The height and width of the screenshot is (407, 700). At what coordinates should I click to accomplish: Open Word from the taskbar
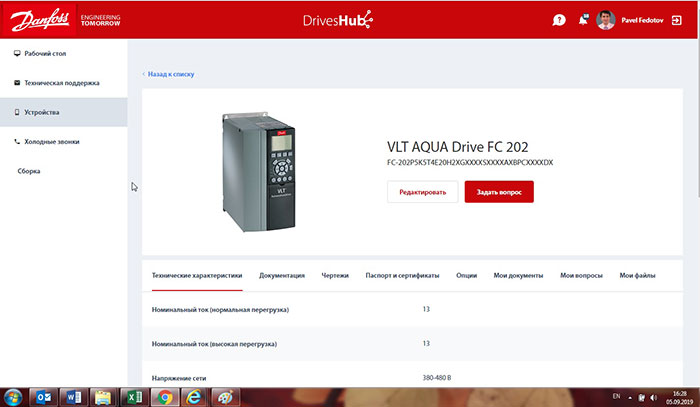coord(74,397)
